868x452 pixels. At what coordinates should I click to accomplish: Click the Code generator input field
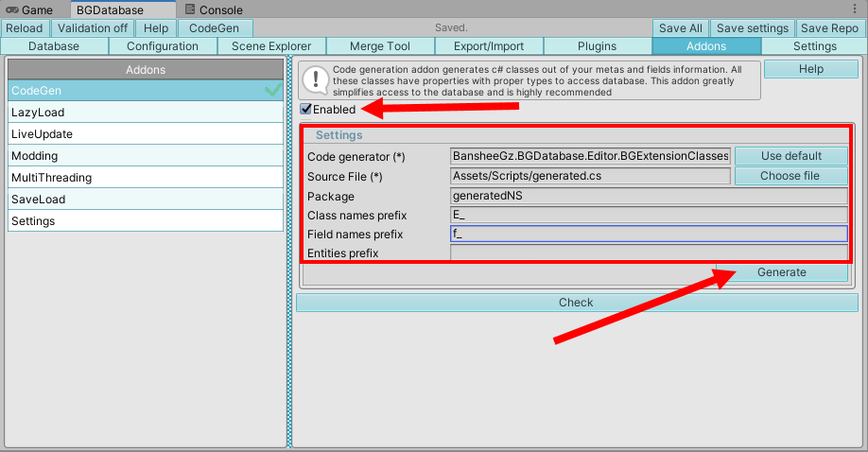click(x=590, y=156)
